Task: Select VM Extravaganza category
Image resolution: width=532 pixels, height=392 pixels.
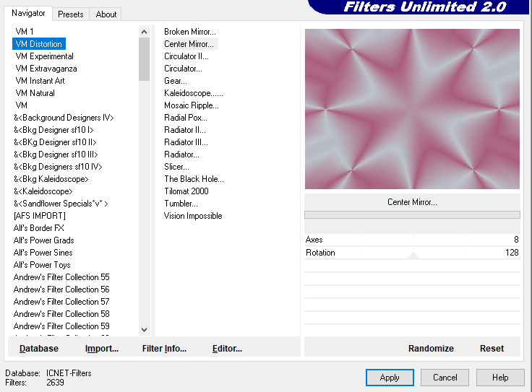Action: point(46,69)
